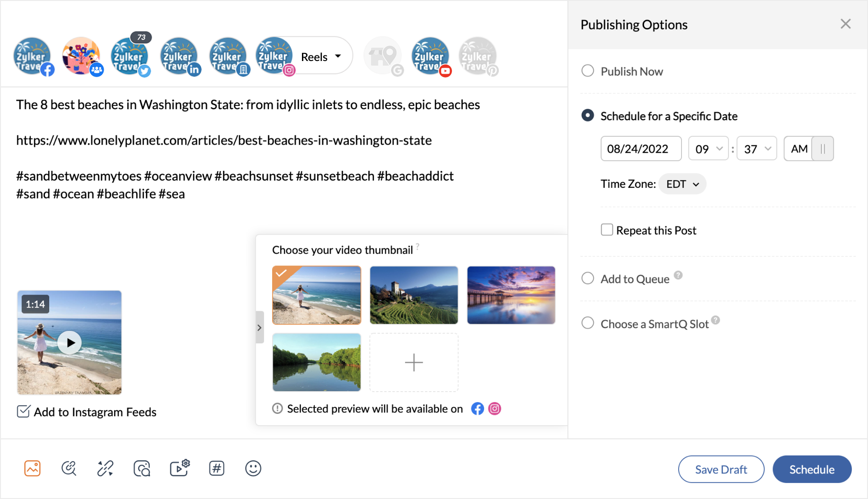Click the Save Draft button
Viewport: 868px width, 499px height.
(721, 469)
